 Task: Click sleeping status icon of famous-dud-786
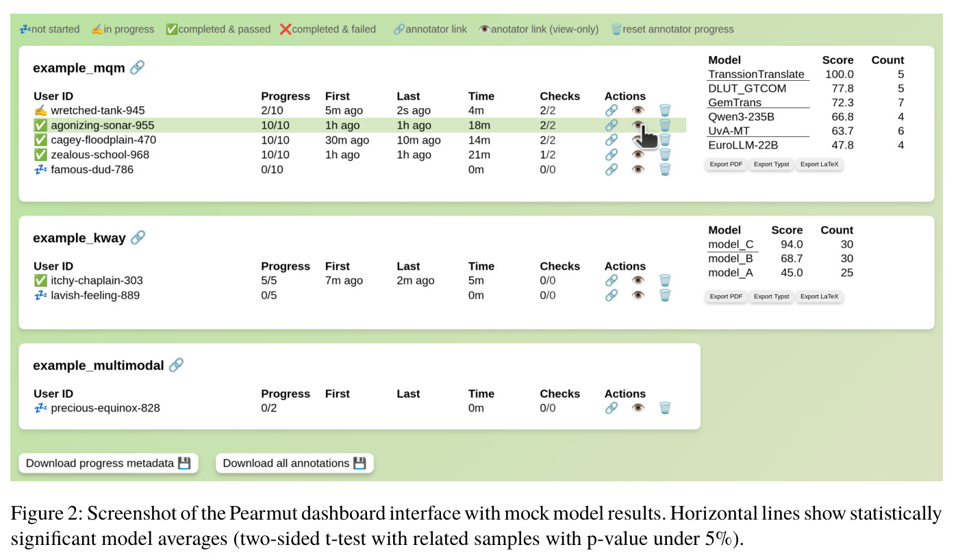[40, 169]
